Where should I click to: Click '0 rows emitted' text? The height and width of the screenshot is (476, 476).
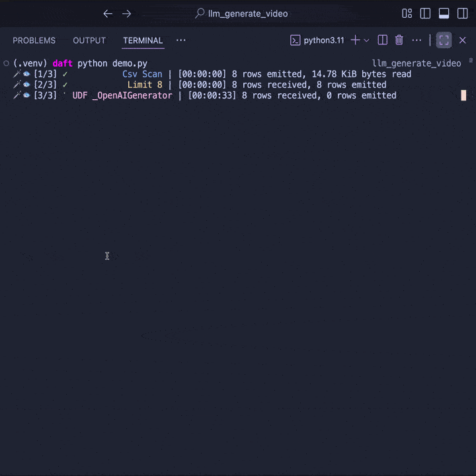pos(362,96)
